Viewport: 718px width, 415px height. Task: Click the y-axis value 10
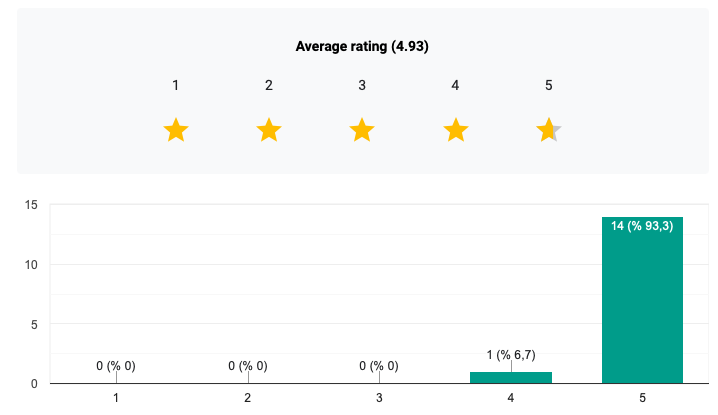31,265
